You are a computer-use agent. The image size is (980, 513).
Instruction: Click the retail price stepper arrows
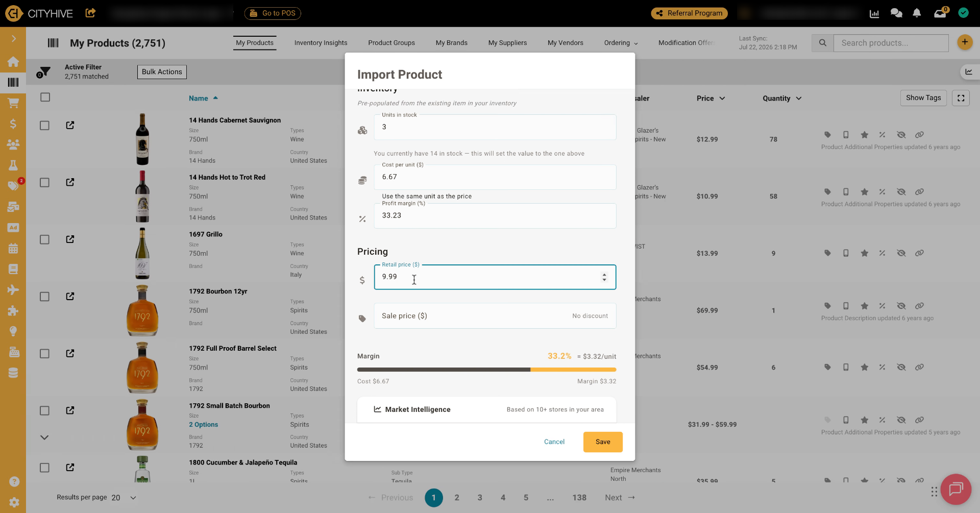click(604, 277)
